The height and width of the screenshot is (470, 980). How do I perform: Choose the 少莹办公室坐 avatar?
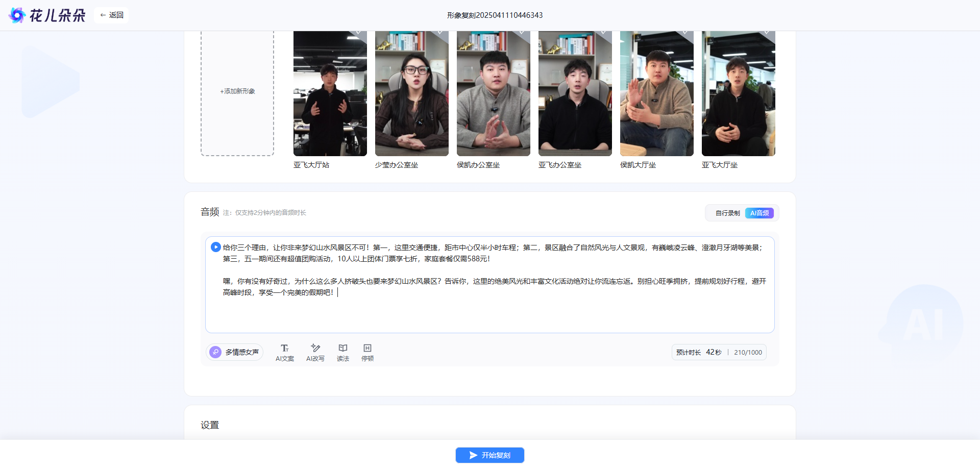coord(411,93)
